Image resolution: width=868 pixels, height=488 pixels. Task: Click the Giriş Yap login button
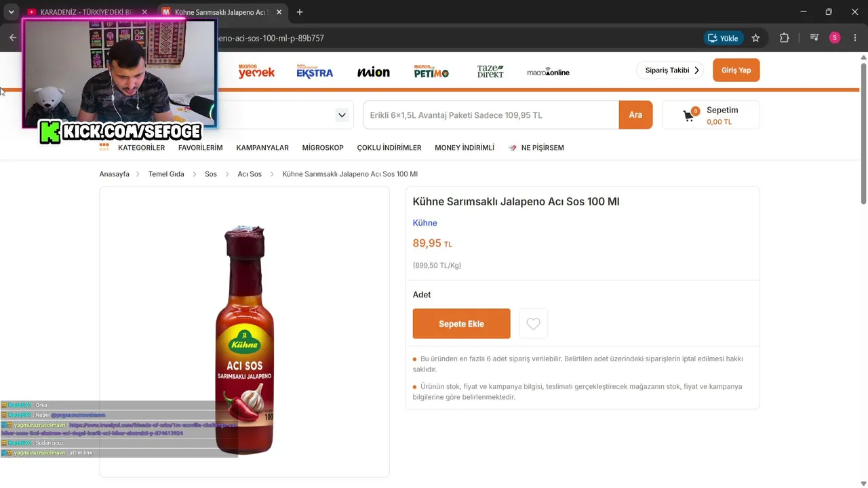tap(736, 70)
